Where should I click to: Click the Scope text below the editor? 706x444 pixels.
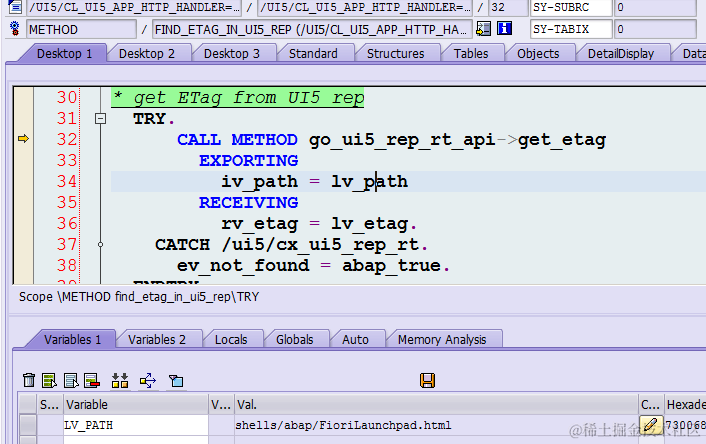(139, 297)
